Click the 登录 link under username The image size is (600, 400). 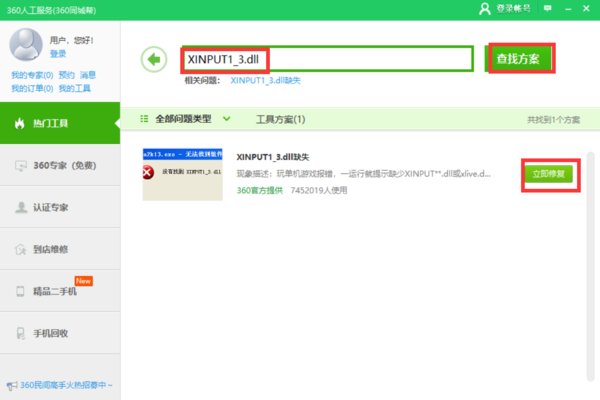pyautogui.click(x=58, y=54)
